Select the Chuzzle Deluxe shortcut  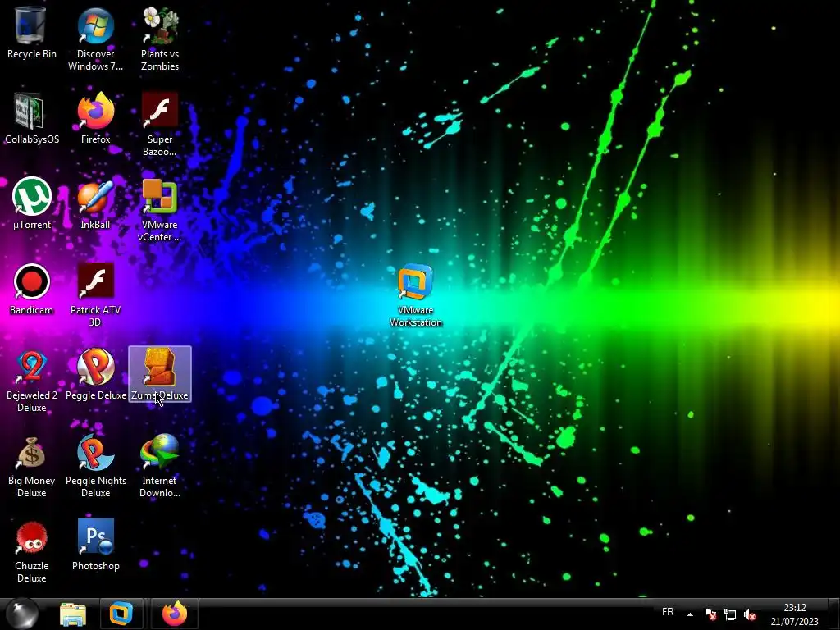pyautogui.click(x=31, y=551)
